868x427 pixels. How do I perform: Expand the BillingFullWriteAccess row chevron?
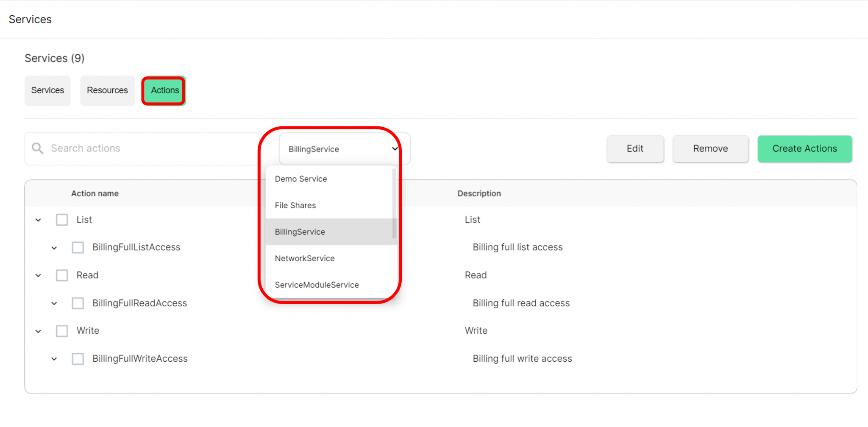tap(54, 359)
